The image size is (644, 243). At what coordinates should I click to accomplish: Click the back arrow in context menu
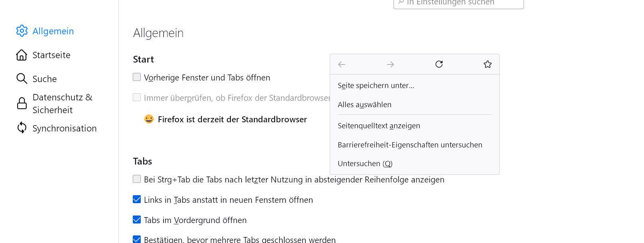point(342,65)
